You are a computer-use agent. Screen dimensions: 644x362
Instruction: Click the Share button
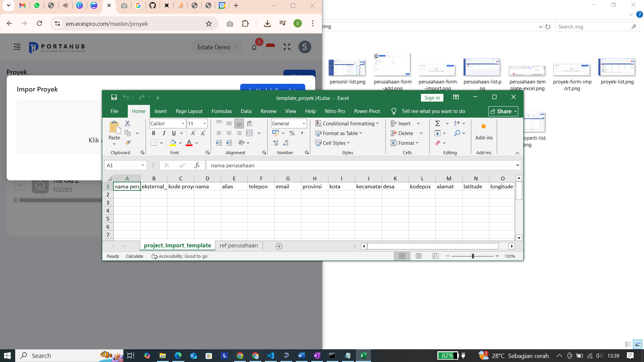(502, 111)
